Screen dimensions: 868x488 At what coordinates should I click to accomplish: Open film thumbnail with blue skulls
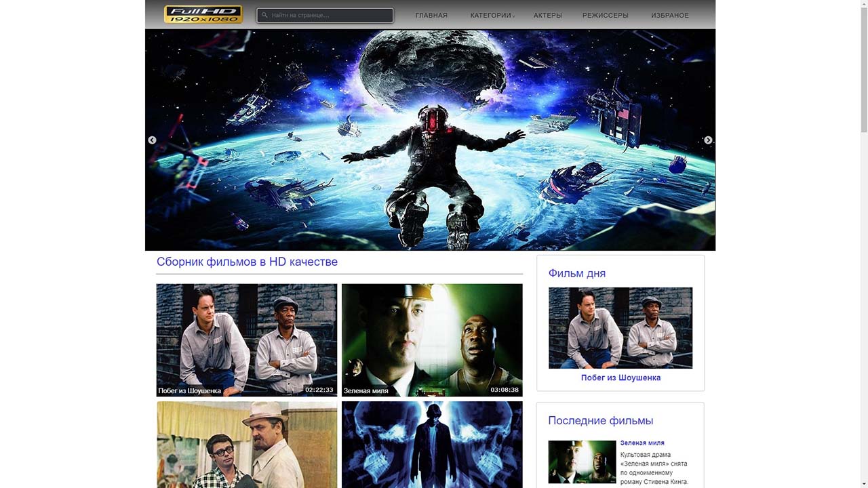click(432, 445)
